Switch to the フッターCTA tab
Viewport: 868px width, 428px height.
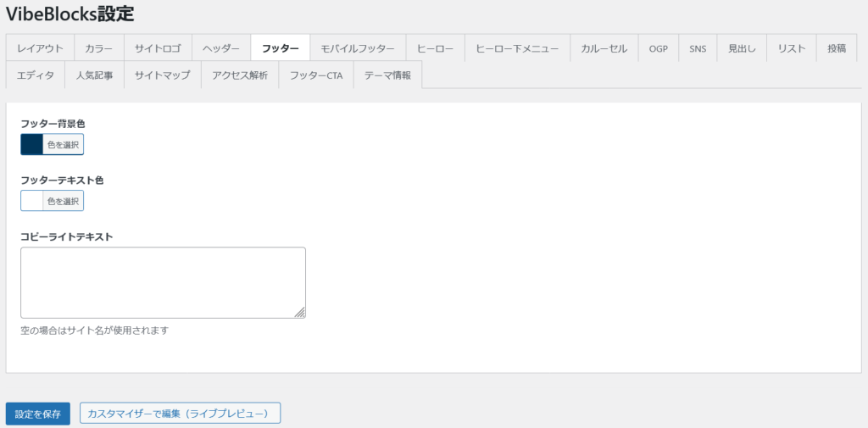[315, 75]
